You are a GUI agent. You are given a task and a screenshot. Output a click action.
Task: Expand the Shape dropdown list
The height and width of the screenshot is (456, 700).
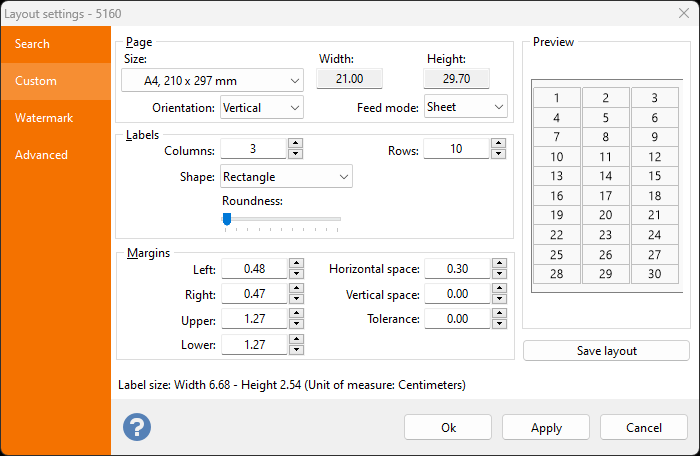[x=286, y=177]
